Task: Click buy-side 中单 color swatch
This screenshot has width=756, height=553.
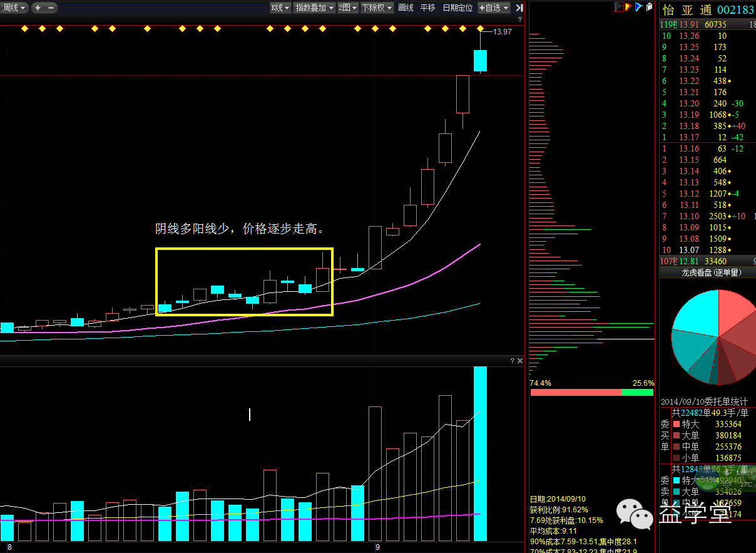Action: pos(676,447)
